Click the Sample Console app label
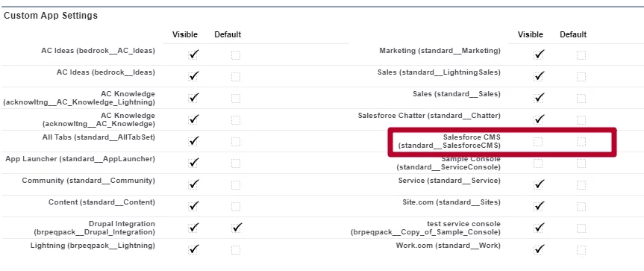644x271 pixels. tap(448, 163)
